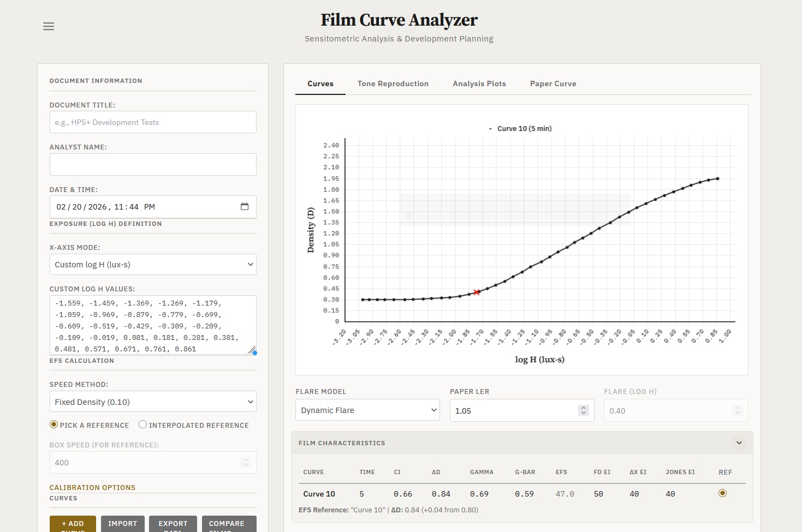Switch to the Analysis Plots tab
The height and width of the screenshot is (532, 802).
(479, 83)
